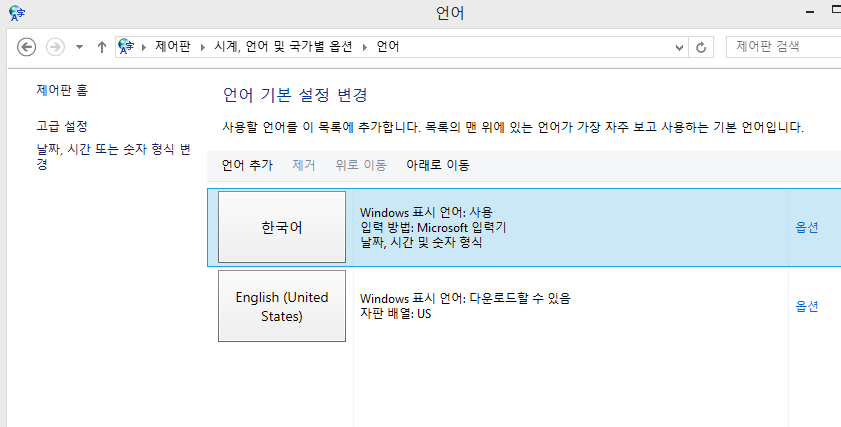The height and width of the screenshot is (427, 841).
Task: Click 아래로 이동 toolbar command
Action: tap(438, 165)
